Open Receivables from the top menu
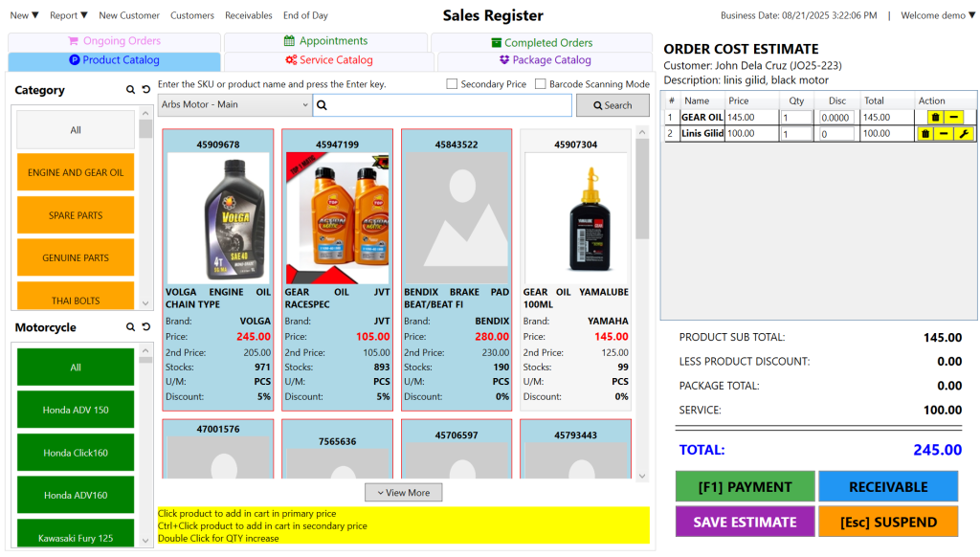980x557 pixels. [x=249, y=15]
